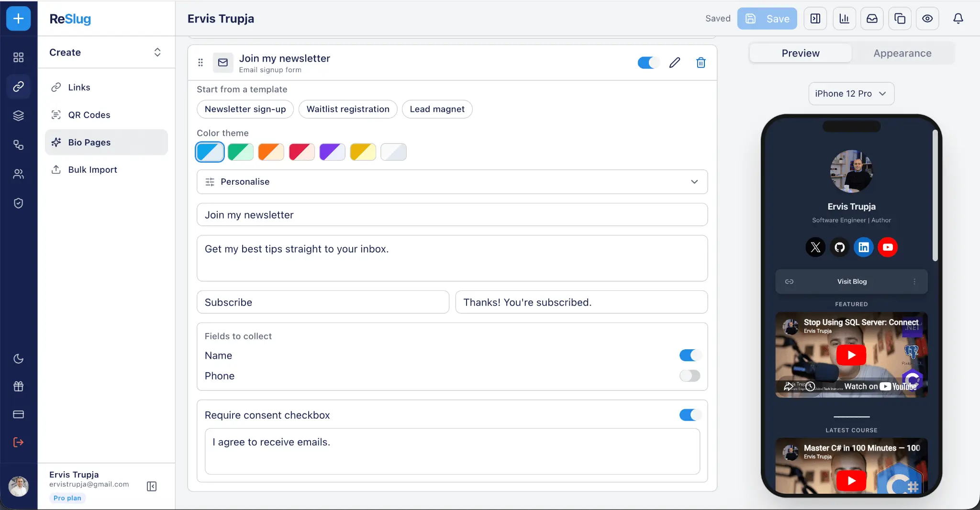Toggle Require consent checkbox switch
The width and height of the screenshot is (980, 510).
[690, 415]
